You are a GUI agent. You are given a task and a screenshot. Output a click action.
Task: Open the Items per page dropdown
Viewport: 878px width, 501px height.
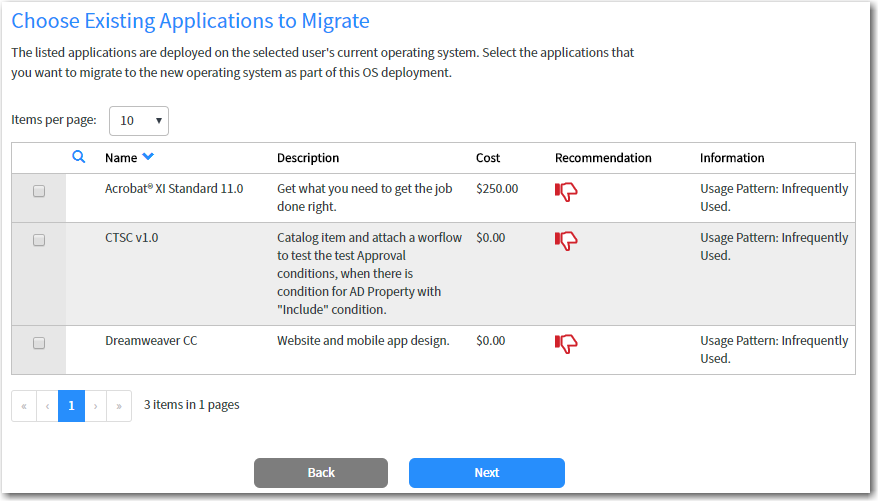[139, 121]
